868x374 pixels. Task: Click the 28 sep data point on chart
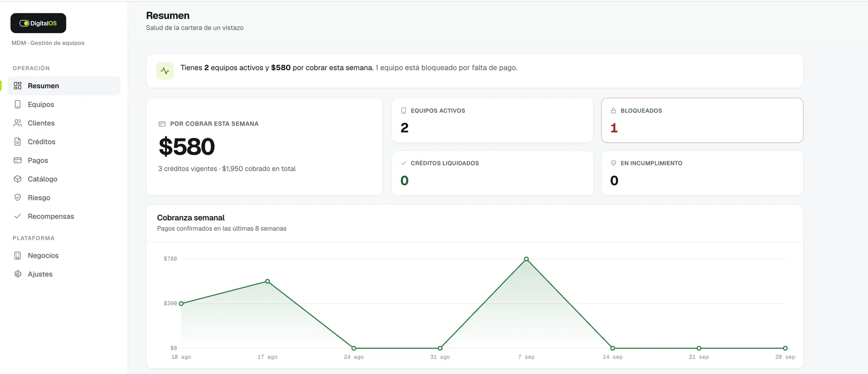[785, 348]
